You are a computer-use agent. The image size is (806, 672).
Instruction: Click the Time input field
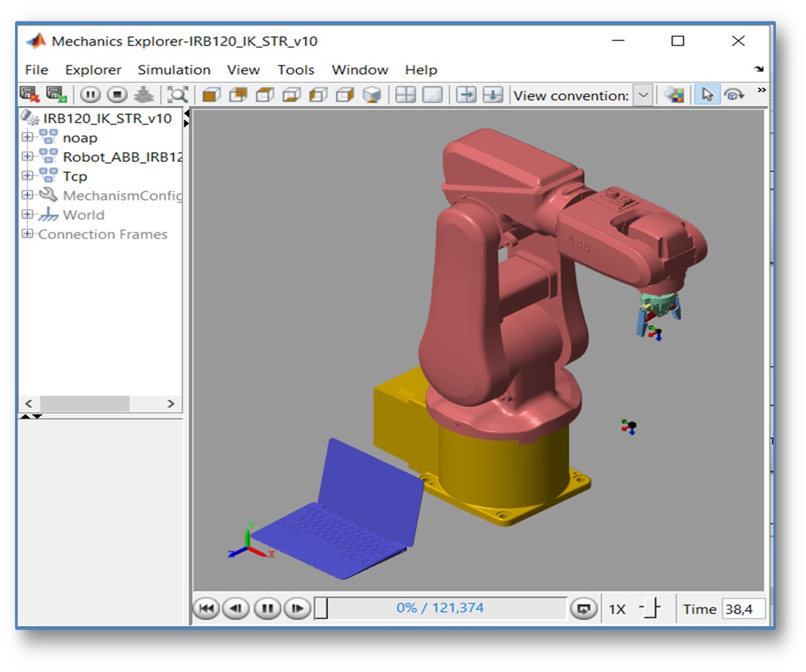pyautogui.click(x=743, y=609)
